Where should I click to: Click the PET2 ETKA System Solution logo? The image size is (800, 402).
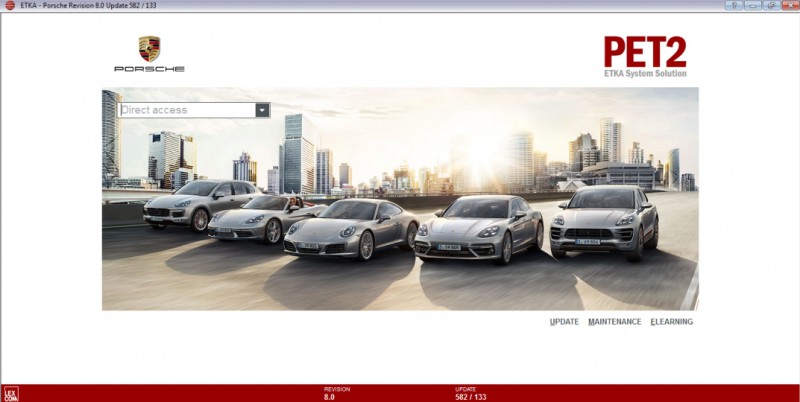[645, 57]
